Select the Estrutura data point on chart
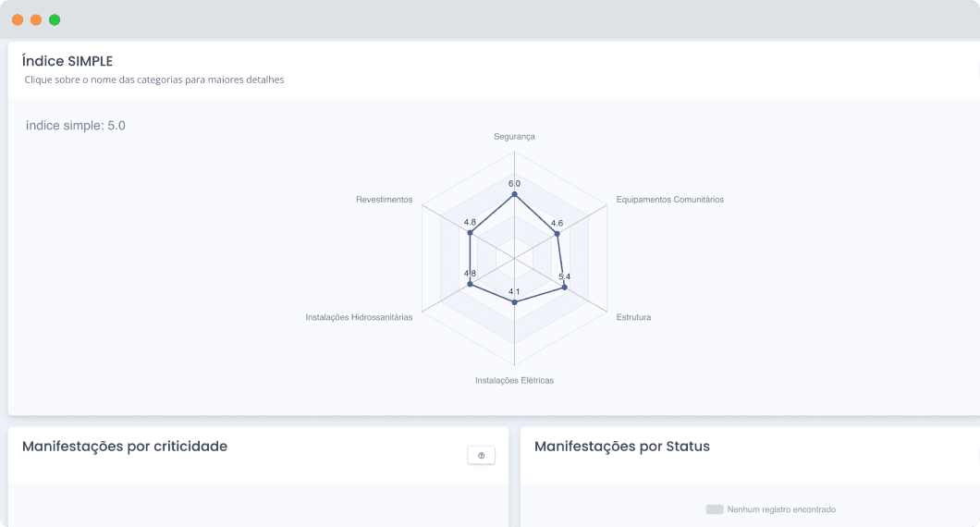 (x=564, y=288)
